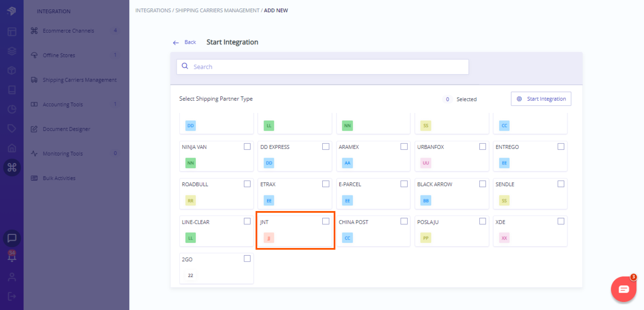644x310 pixels.
Task: Open the stacked layers icon in left rail
Action: pos(12,51)
